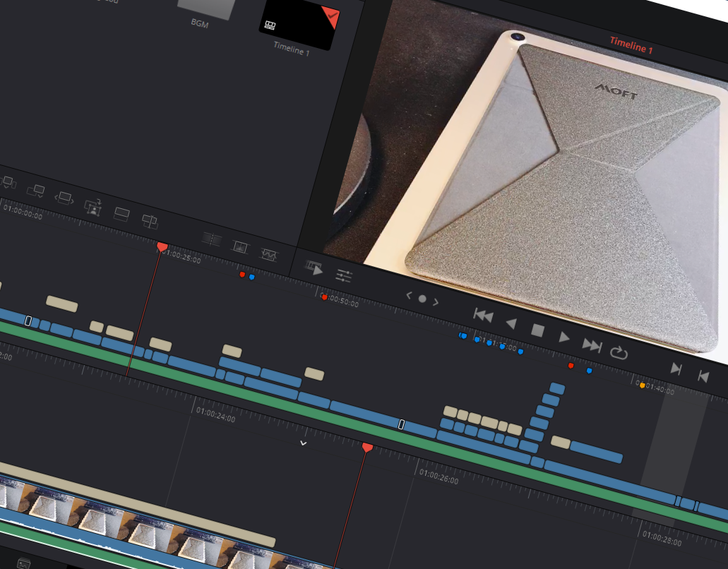
Task: Select the long beige clip above the filmstrip
Action: pyautogui.click(x=138, y=505)
